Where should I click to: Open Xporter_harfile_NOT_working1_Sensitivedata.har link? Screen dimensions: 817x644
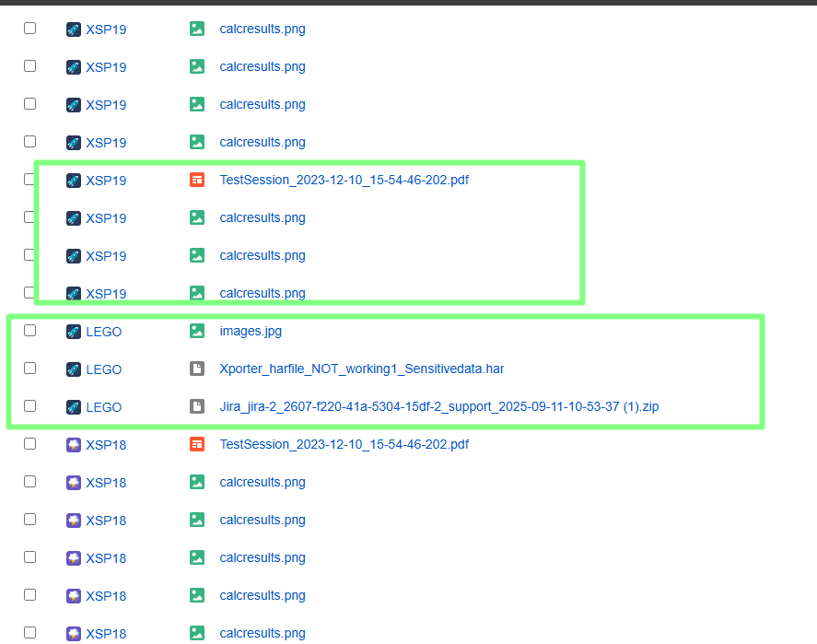361,369
